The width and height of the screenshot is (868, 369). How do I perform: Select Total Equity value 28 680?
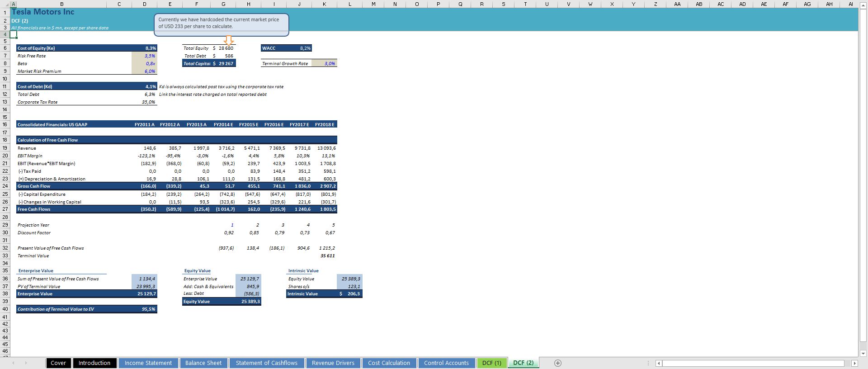point(223,48)
